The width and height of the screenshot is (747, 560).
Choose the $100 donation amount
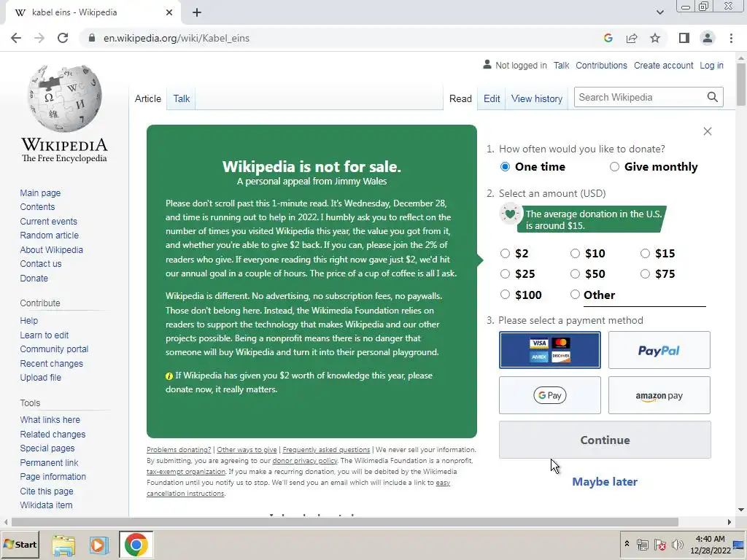(505, 295)
